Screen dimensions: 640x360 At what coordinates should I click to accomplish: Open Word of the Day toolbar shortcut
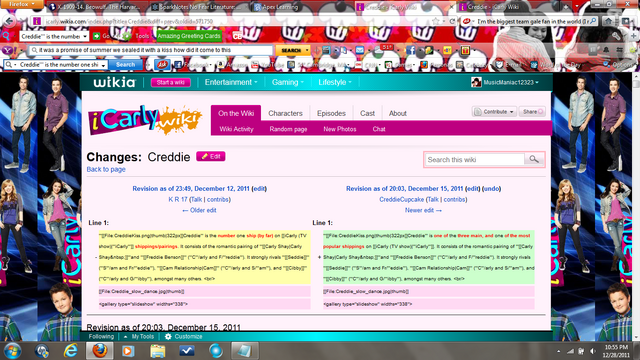point(555,65)
